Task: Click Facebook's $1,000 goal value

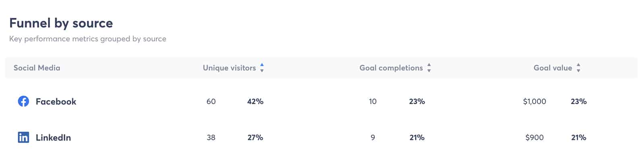Action: (x=535, y=101)
